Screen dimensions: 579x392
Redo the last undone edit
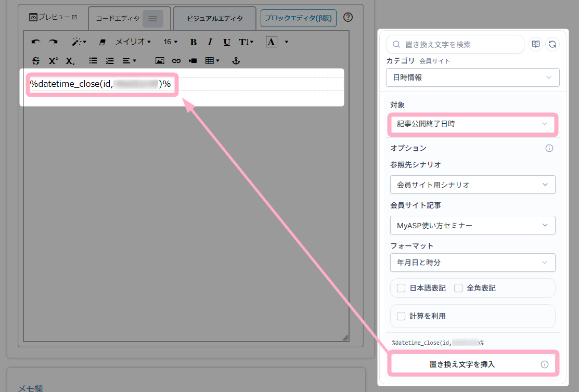53,42
